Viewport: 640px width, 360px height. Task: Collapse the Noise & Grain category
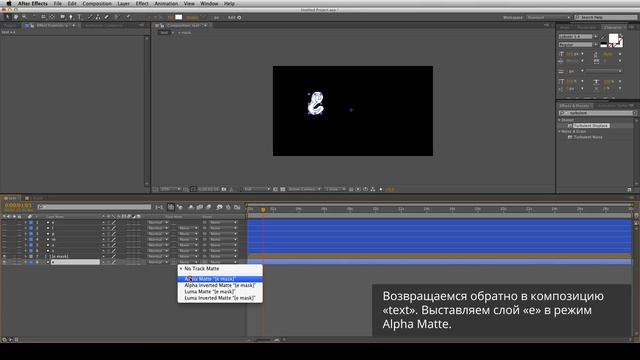pos(560,131)
